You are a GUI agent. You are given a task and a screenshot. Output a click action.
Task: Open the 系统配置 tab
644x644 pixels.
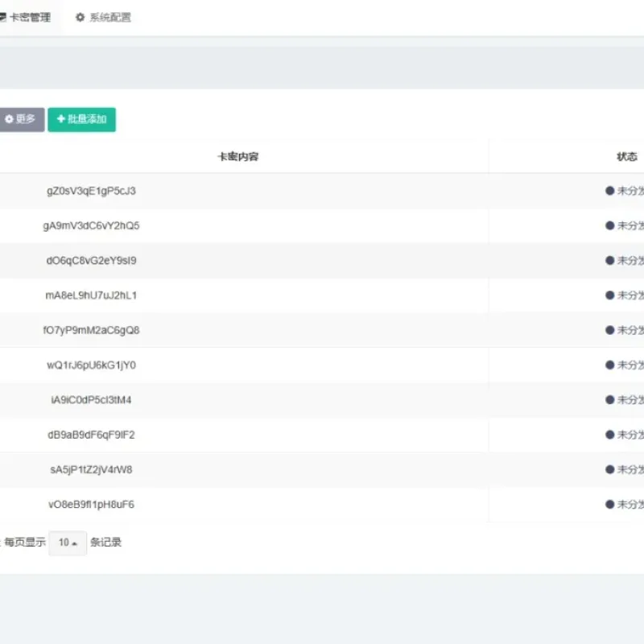(x=103, y=17)
